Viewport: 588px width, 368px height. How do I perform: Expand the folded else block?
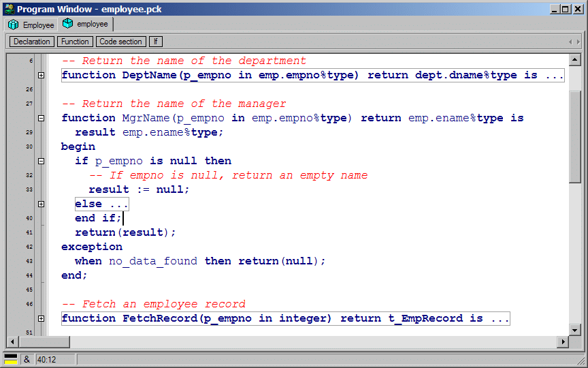tap(42, 204)
